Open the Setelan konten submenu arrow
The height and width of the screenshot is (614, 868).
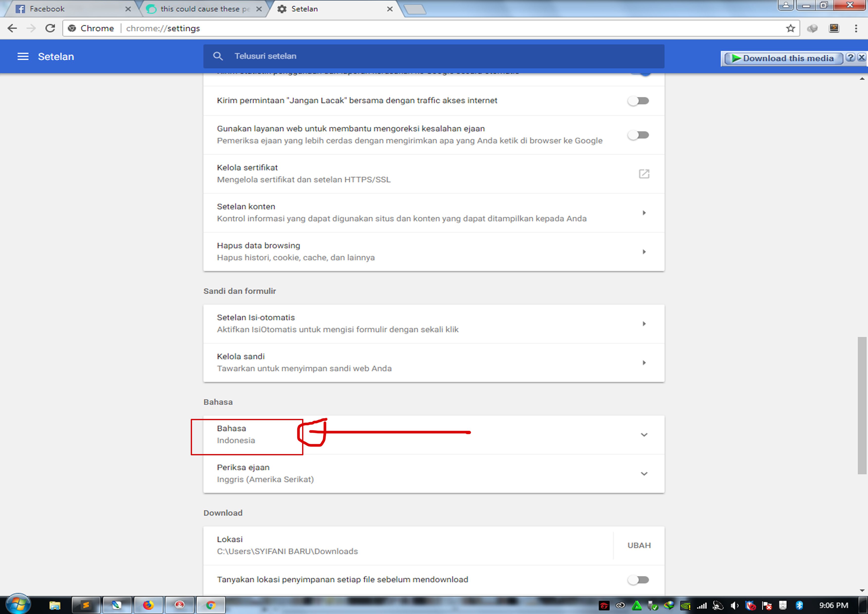(644, 213)
